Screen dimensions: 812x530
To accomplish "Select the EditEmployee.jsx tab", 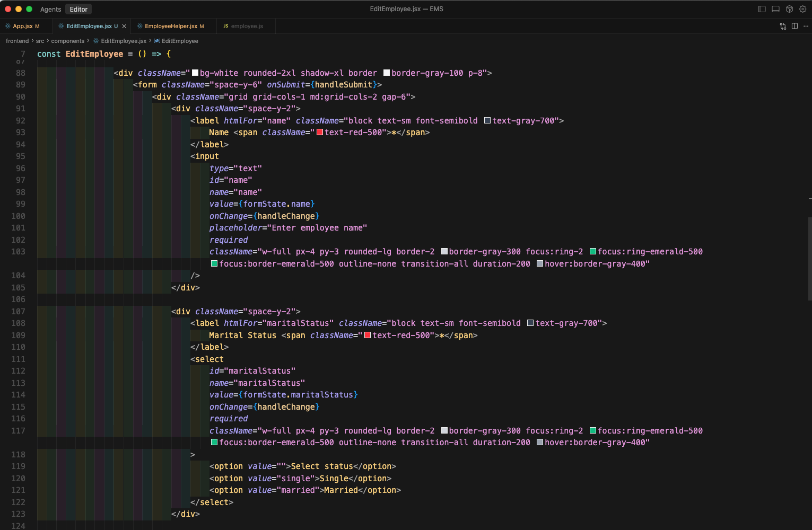I will [x=92, y=26].
